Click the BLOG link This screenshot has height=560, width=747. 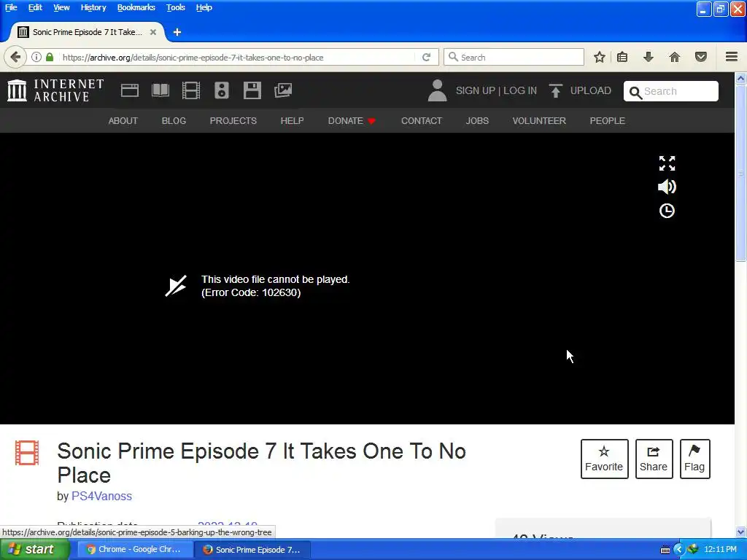(174, 121)
